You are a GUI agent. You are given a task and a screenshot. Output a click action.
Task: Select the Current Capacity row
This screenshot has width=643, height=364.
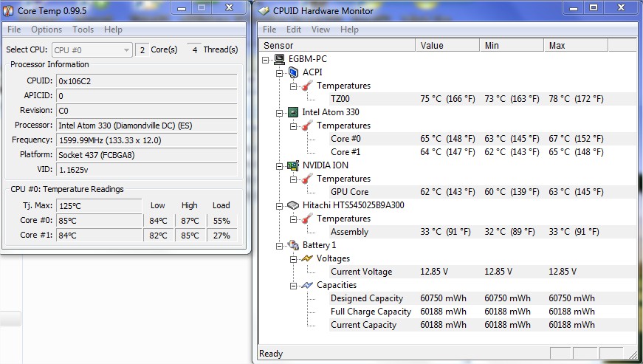pos(482,325)
